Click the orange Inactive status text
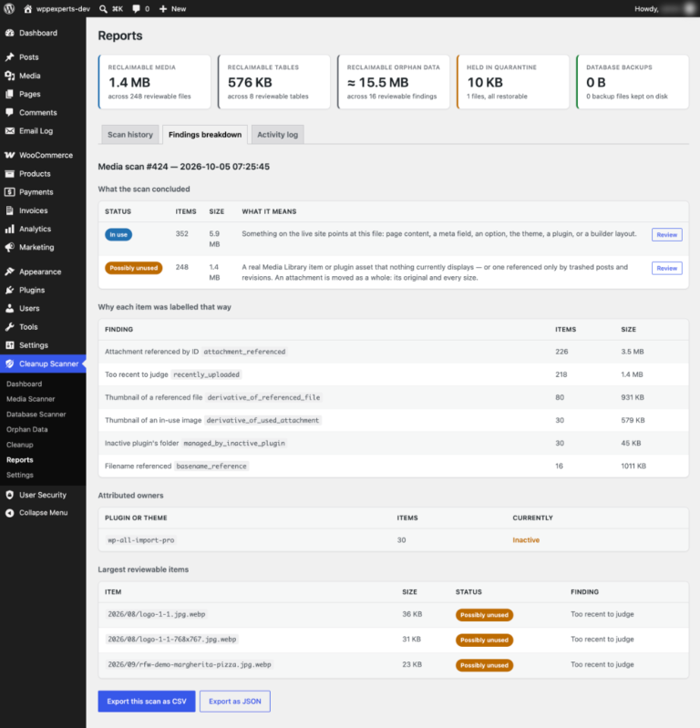This screenshot has width=700, height=728. [526, 540]
